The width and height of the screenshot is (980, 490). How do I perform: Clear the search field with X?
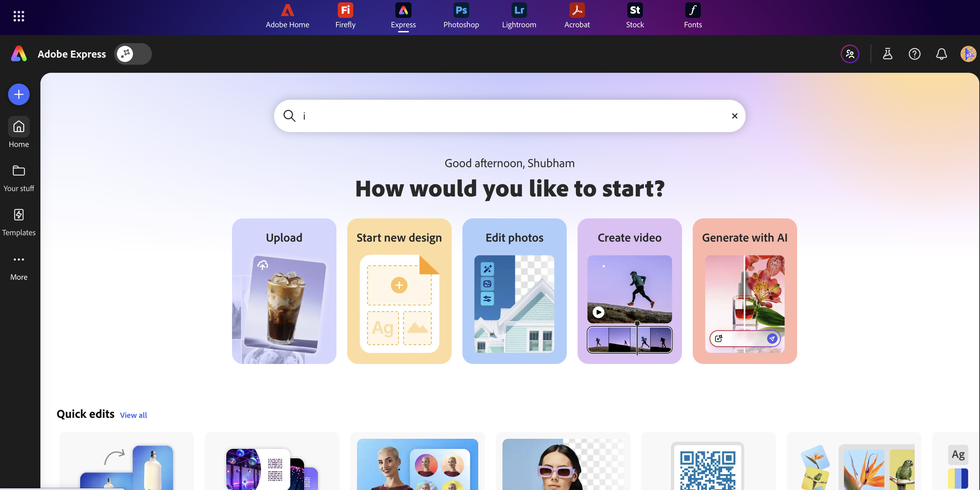click(x=734, y=116)
